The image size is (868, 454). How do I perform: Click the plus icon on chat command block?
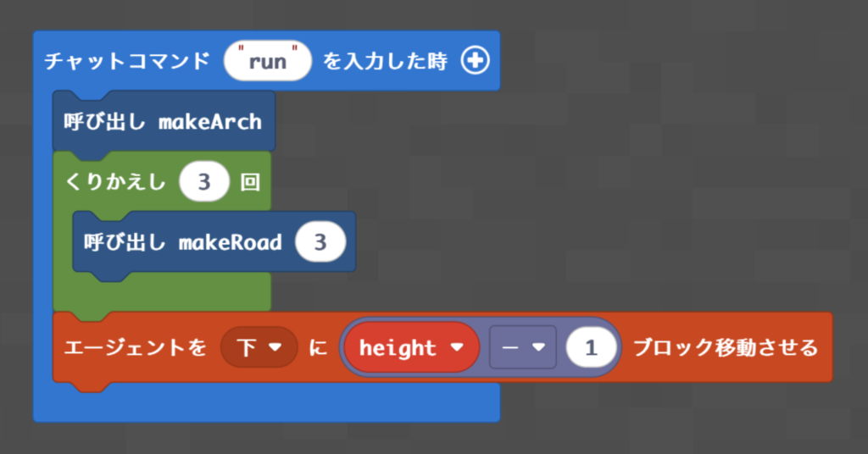click(475, 61)
